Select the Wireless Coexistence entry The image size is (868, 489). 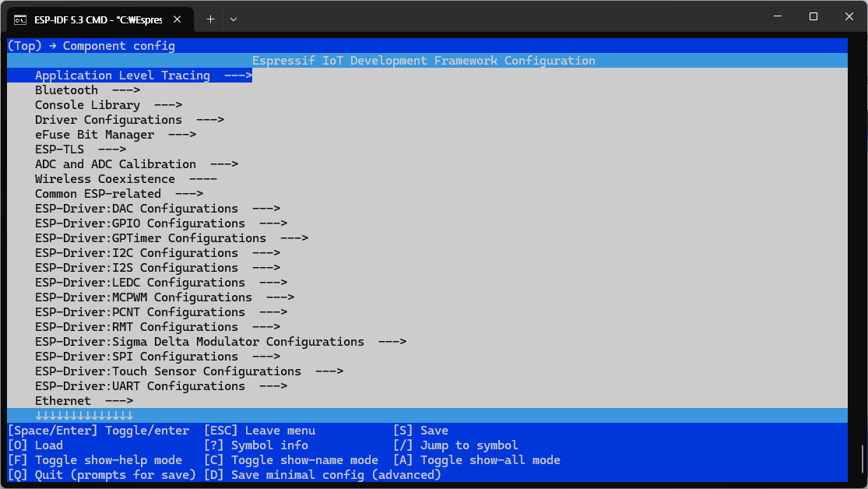[x=126, y=179]
